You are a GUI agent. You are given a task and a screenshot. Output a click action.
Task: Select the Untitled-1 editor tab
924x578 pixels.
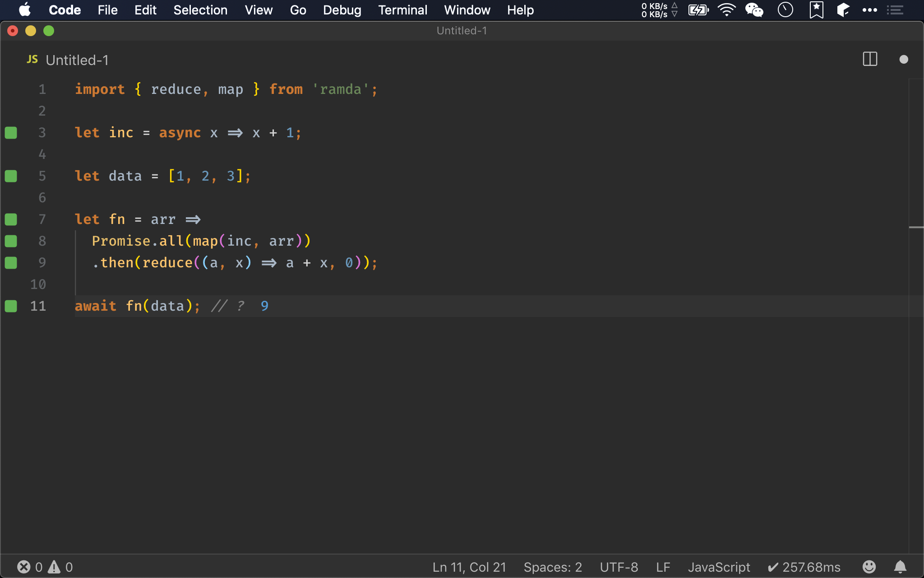tap(68, 60)
